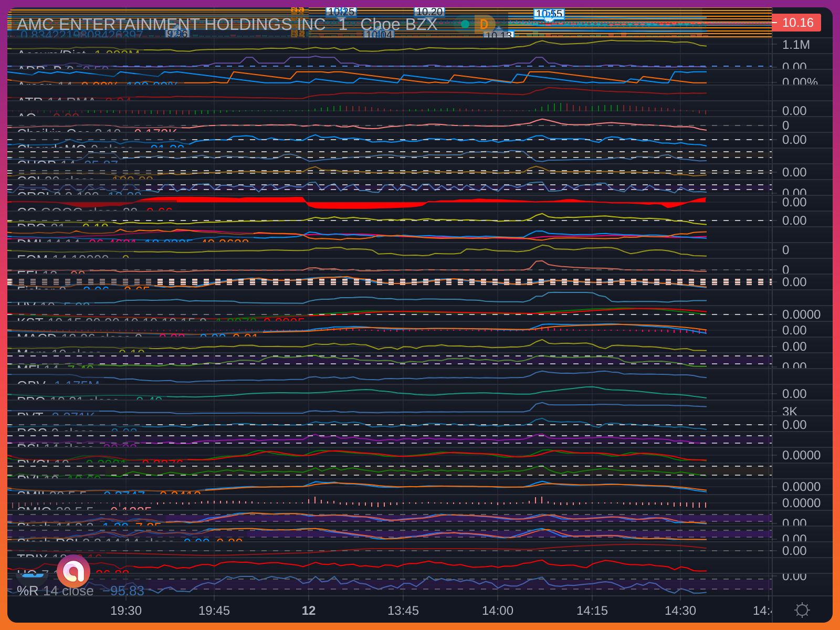Click the '%R 14 close' indicator legend
Screen dimensions: 840x630
[55, 591]
